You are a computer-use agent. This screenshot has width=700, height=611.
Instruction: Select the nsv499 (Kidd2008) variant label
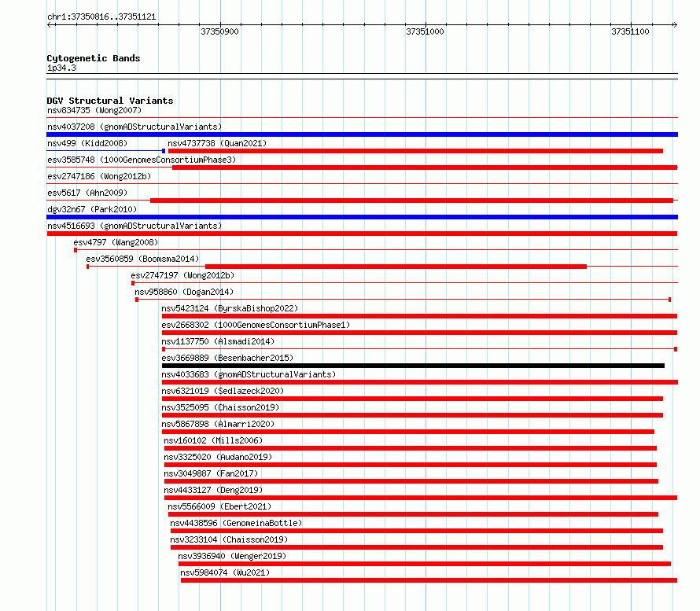click(x=87, y=143)
